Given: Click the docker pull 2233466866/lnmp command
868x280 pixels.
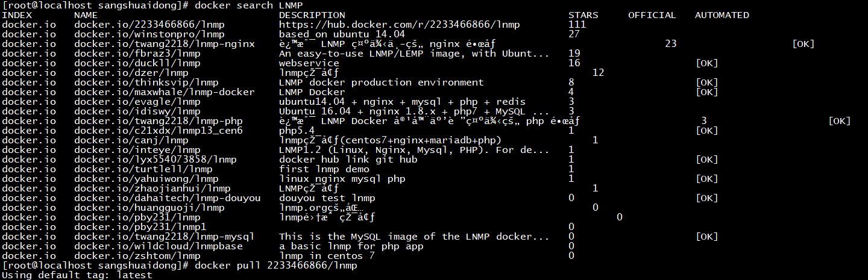Looking at the screenshot, I should click(x=275, y=266).
